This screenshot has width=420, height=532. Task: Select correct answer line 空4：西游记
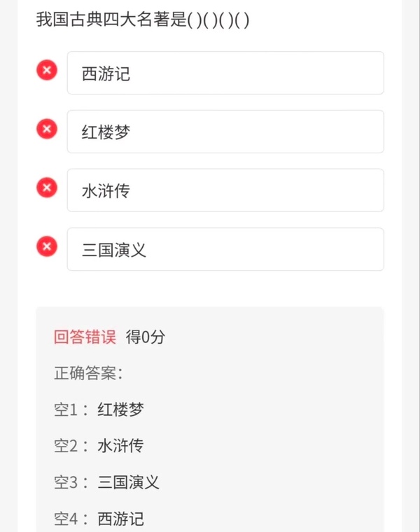[x=99, y=519]
